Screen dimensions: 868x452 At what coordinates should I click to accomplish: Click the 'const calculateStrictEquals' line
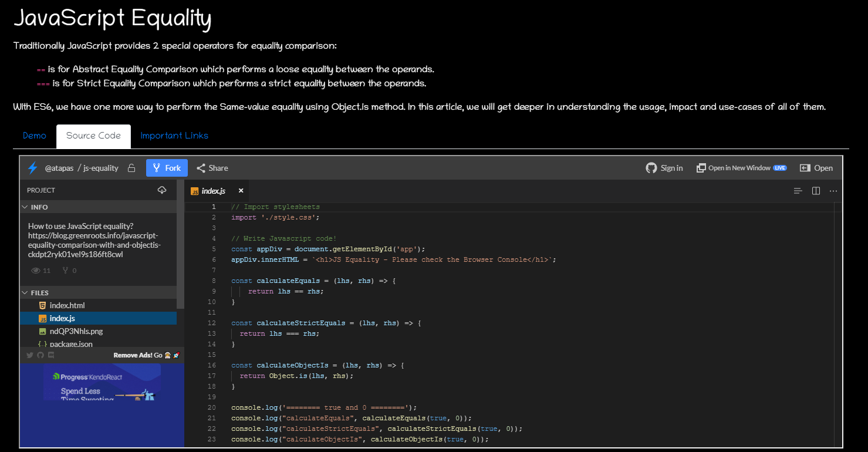(326, 323)
